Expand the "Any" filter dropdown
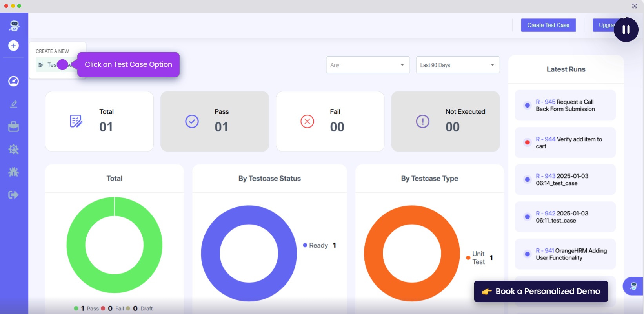Screen dimensions: 644x314 [367, 65]
